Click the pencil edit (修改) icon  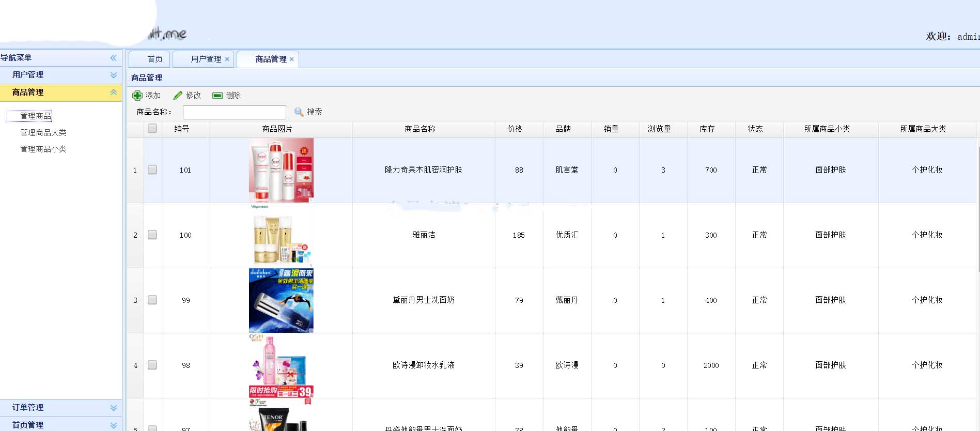tap(178, 96)
